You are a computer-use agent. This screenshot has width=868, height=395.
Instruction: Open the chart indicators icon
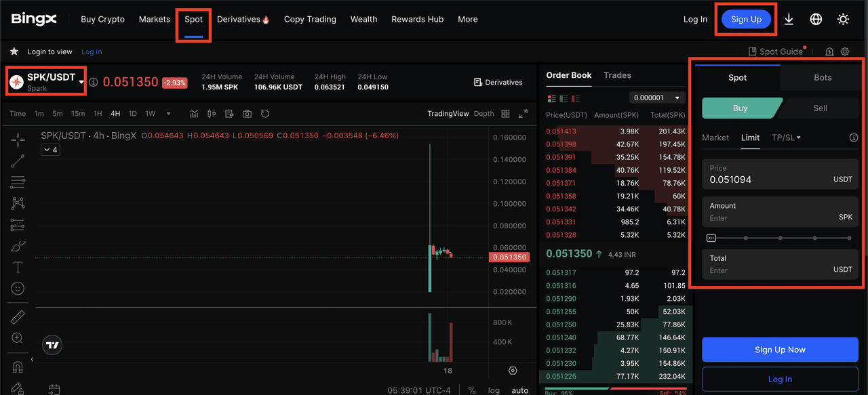[x=194, y=114]
